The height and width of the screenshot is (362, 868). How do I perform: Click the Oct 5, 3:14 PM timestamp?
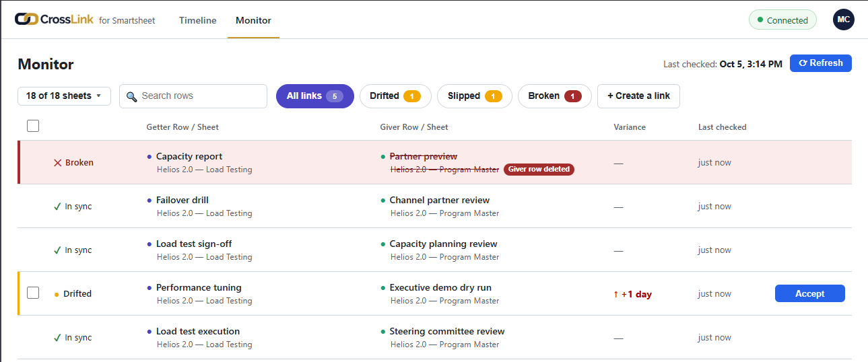pos(751,65)
